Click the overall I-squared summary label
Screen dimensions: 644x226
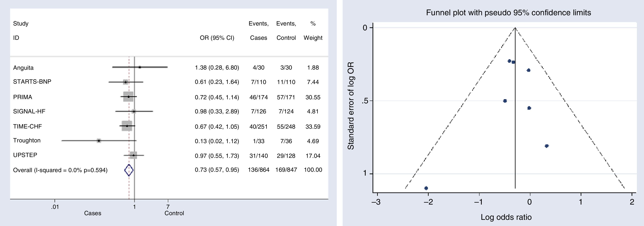click(60, 170)
